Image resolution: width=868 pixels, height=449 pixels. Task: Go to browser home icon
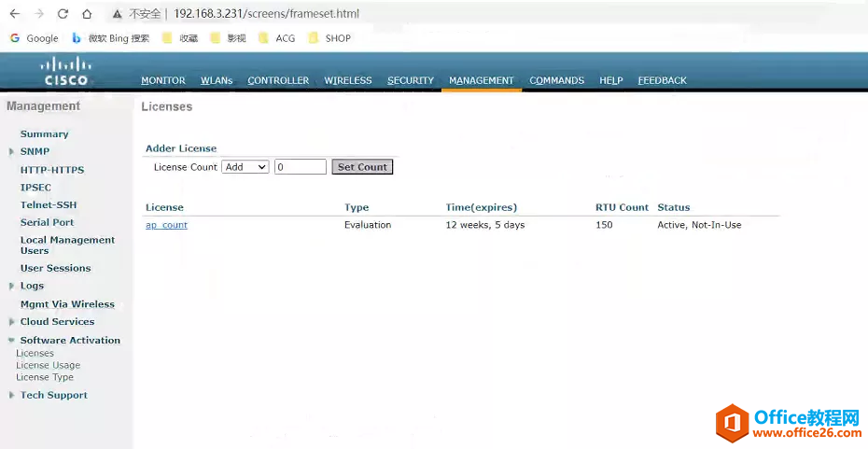click(87, 14)
